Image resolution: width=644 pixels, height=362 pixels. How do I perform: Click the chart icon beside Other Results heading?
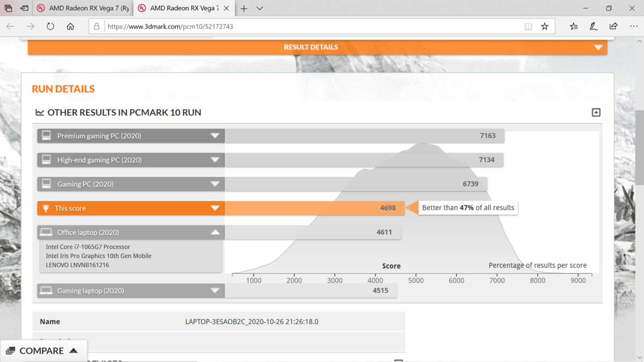40,113
